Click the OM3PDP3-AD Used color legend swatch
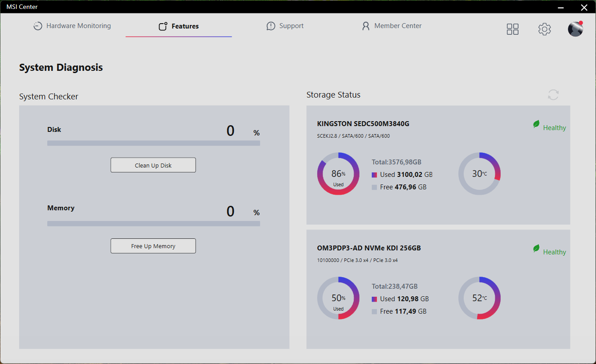This screenshot has width=596, height=364. [x=374, y=299]
